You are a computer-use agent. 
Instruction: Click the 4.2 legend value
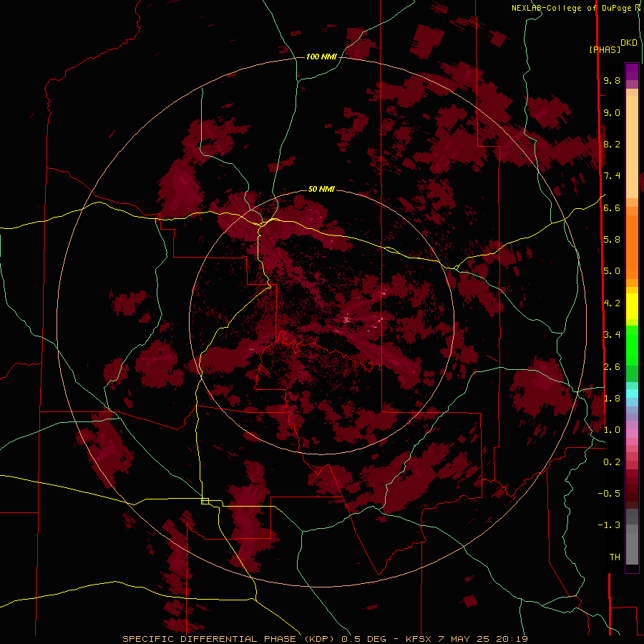point(612,303)
